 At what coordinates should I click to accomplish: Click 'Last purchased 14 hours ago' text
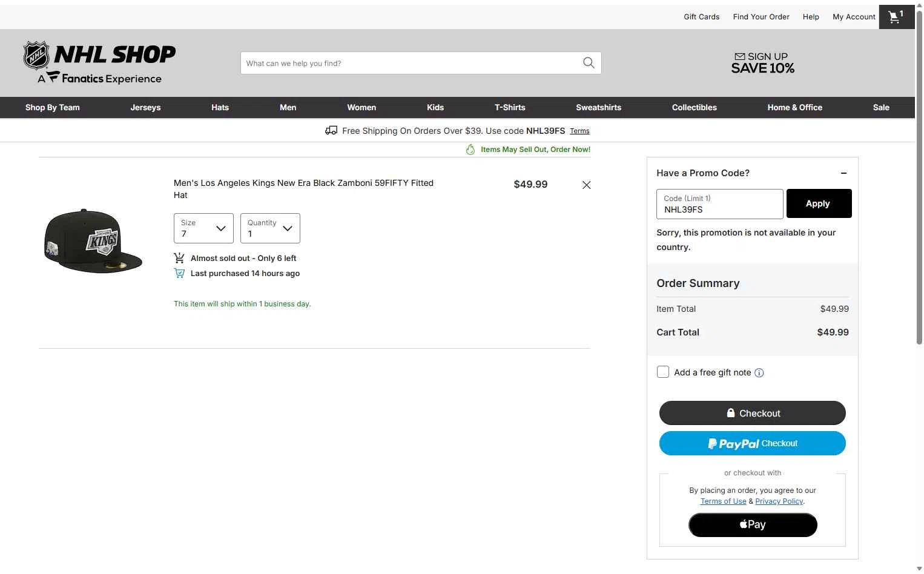[x=245, y=274]
